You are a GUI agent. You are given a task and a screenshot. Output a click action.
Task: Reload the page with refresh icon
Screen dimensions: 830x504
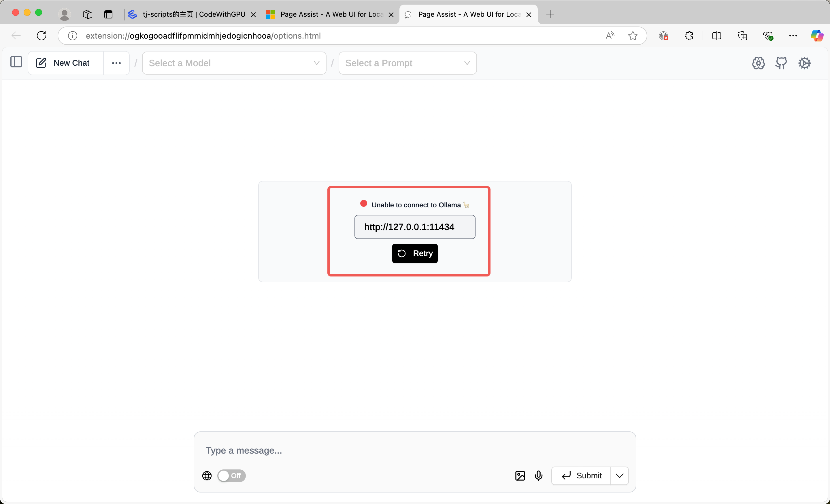click(41, 36)
